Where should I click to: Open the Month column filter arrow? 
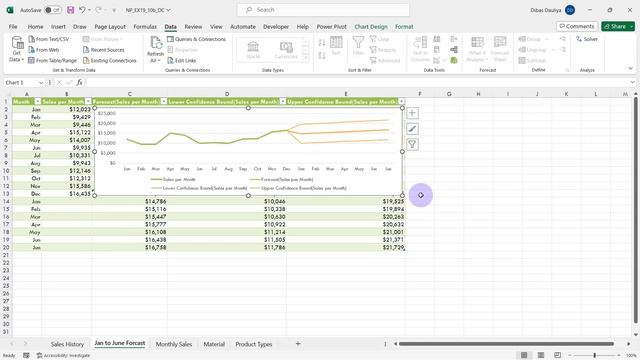(38, 101)
